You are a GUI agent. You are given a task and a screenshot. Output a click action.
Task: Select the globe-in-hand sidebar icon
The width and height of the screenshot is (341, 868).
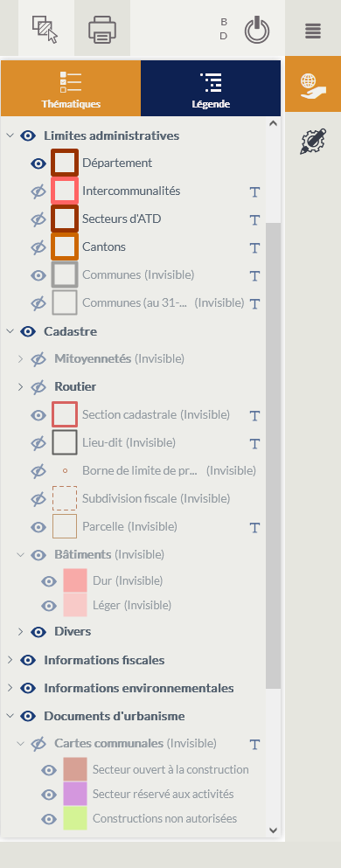[313, 86]
